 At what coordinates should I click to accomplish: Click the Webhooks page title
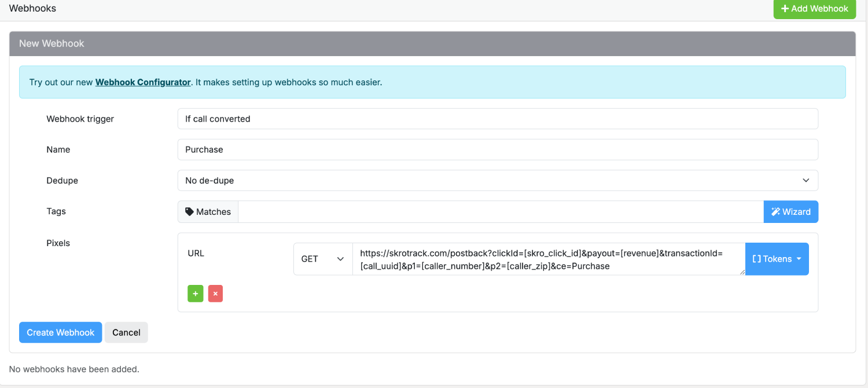(x=32, y=8)
